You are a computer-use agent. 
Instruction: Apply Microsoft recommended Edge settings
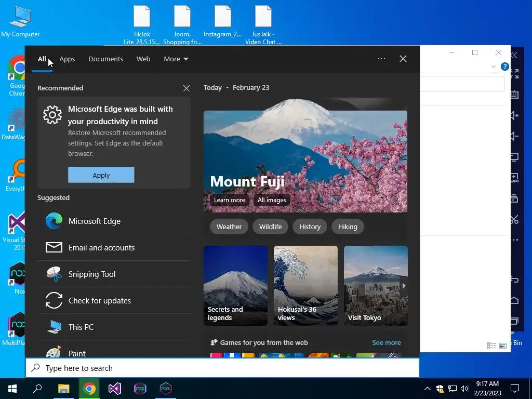101,175
